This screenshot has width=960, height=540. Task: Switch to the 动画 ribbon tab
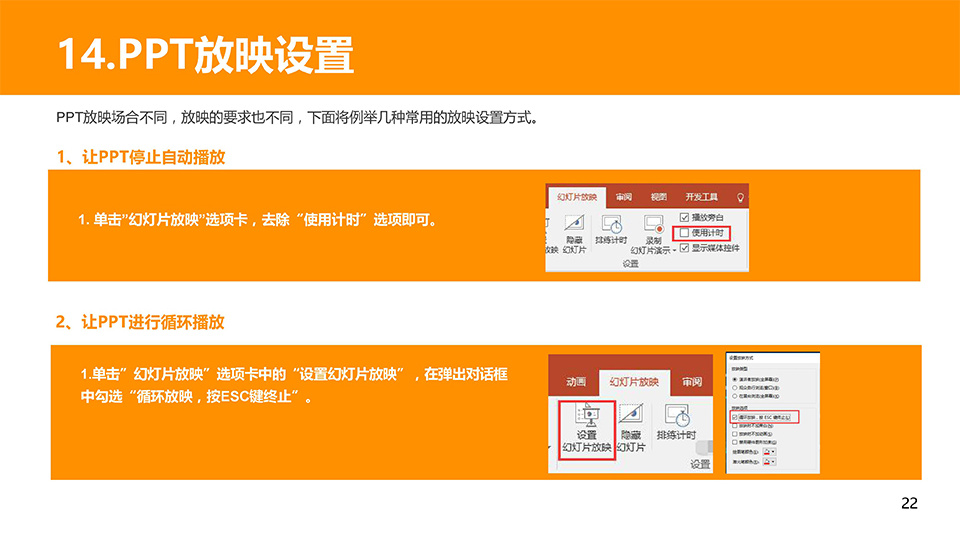point(575,381)
